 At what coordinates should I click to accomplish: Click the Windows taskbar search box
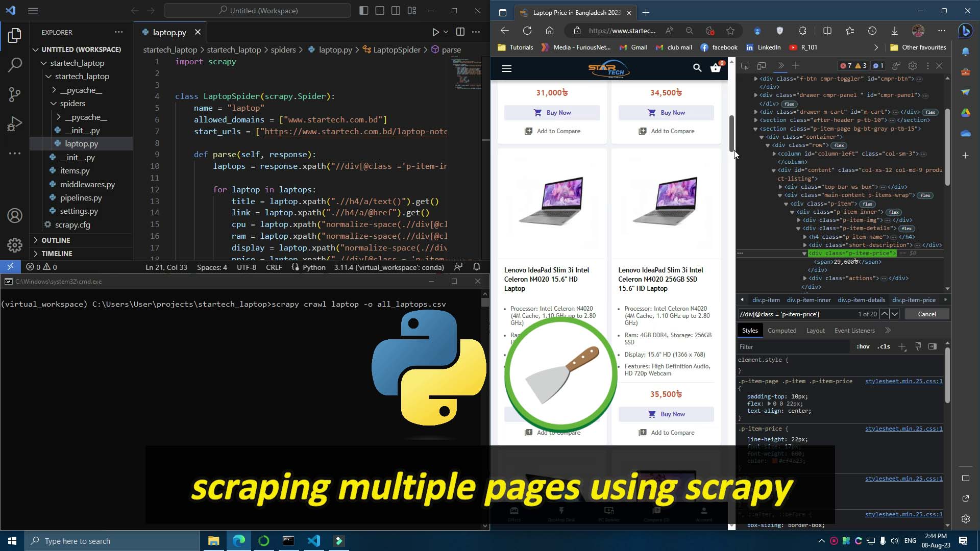pyautogui.click(x=112, y=541)
